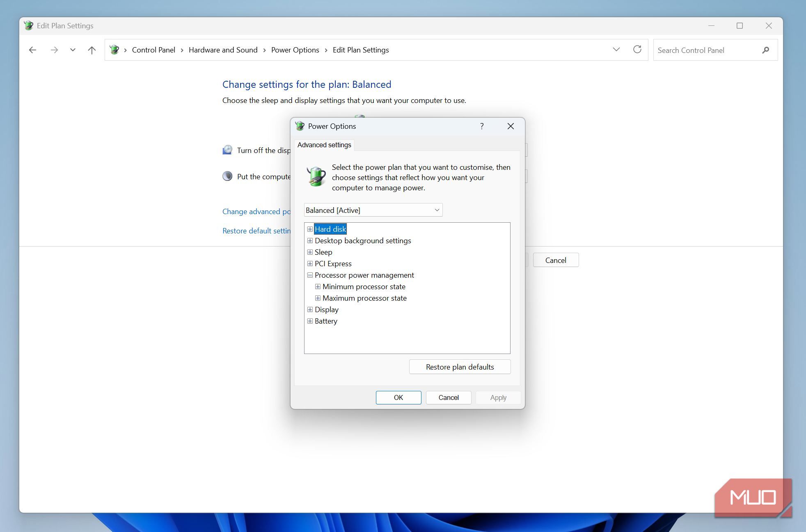
Task: Expand the Battery node
Action: coord(310,321)
